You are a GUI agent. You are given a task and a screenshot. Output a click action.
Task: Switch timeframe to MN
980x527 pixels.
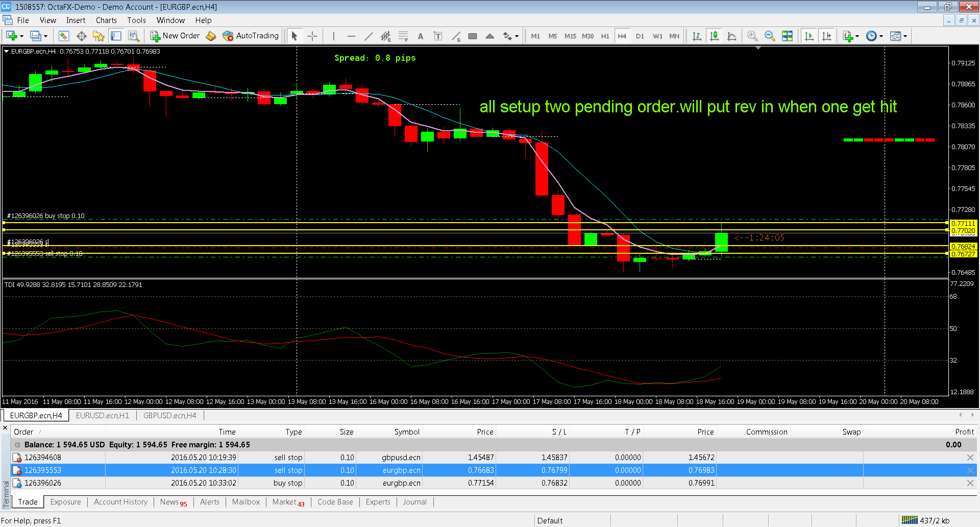pos(674,36)
